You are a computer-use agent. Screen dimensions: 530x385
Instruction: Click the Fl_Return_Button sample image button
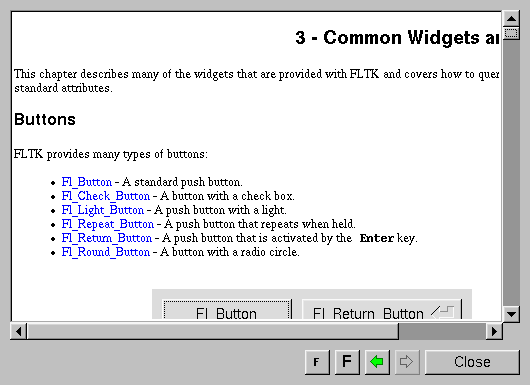(x=382, y=309)
